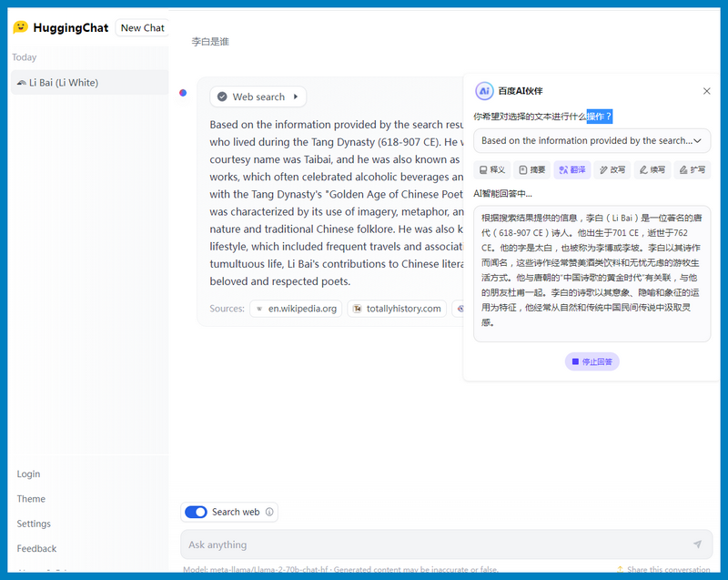Open Settings in the sidebar

(x=34, y=524)
